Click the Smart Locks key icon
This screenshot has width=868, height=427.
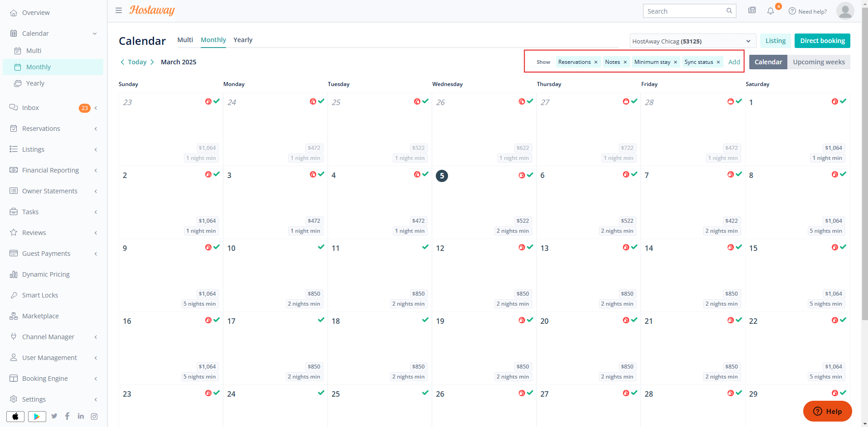(x=14, y=295)
